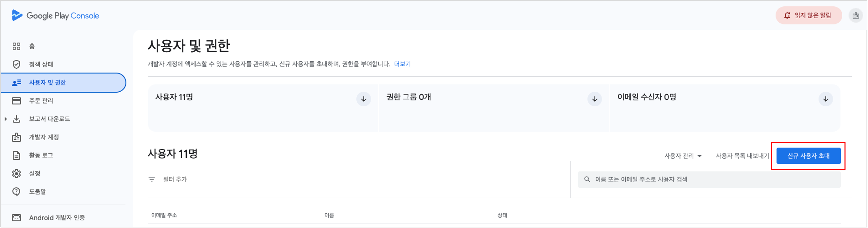Select the 도움말 question mark icon

16,191
